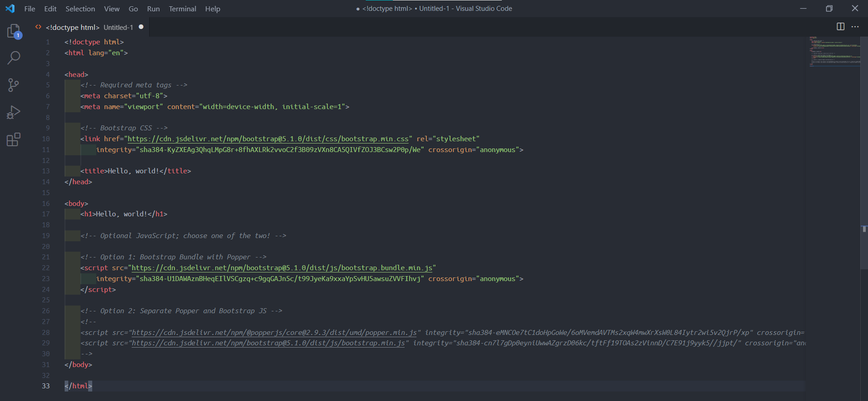Click the Required meta tags comment
Image resolution: width=868 pixels, height=401 pixels.
point(134,85)
